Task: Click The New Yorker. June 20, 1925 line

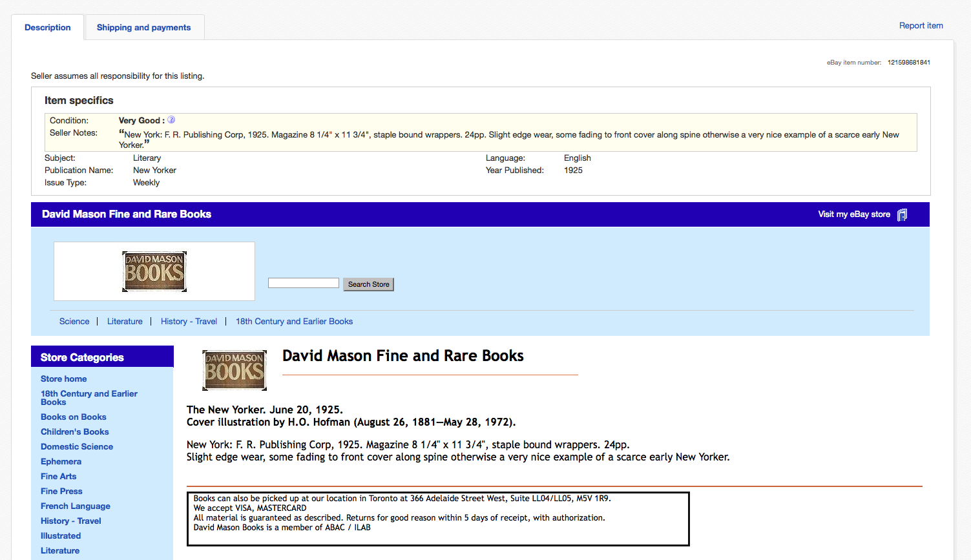Action: 265,410
